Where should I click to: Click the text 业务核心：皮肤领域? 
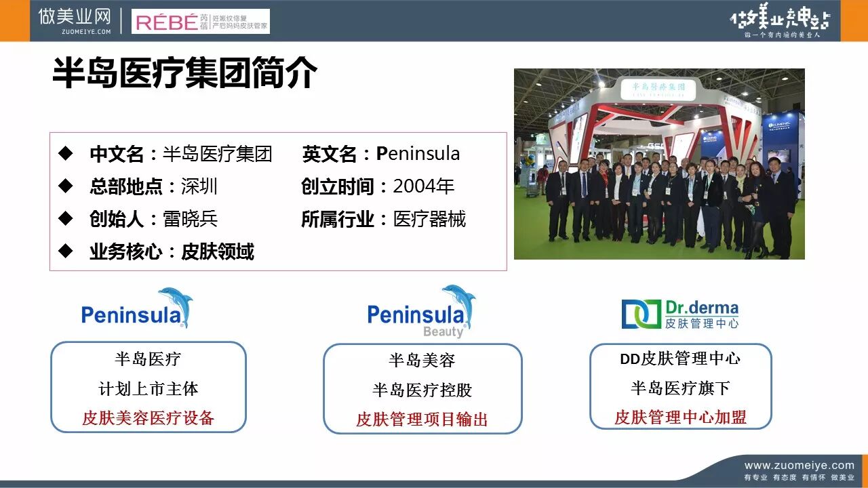(172, 251)
